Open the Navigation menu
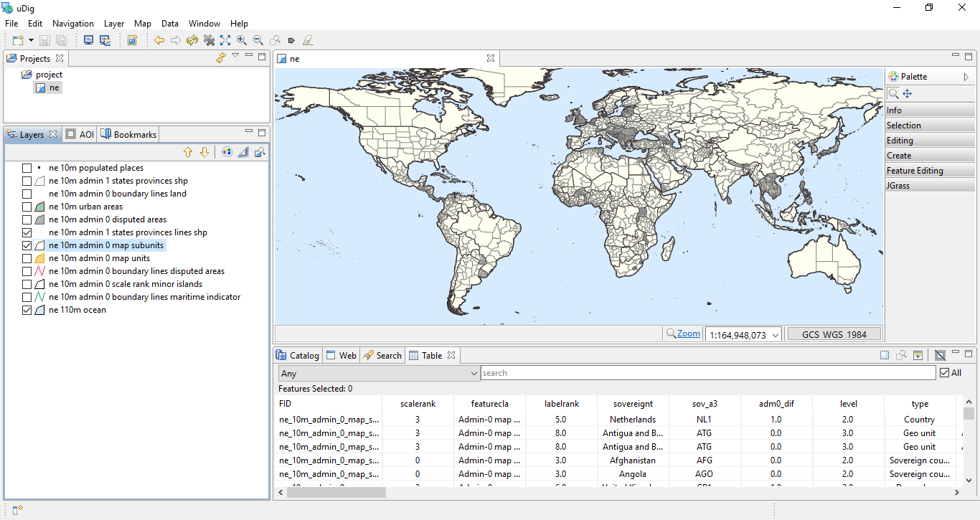Viewport: 980px width, 520px height. (x=73, y=24)
